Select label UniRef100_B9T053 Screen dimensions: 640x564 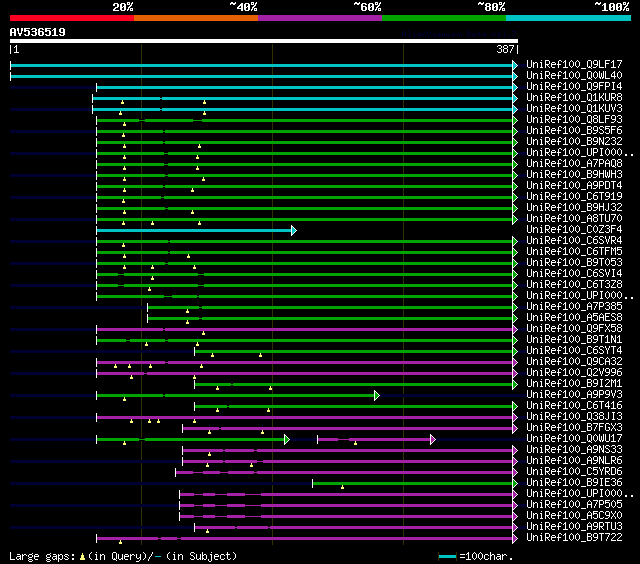click(574, 263)
